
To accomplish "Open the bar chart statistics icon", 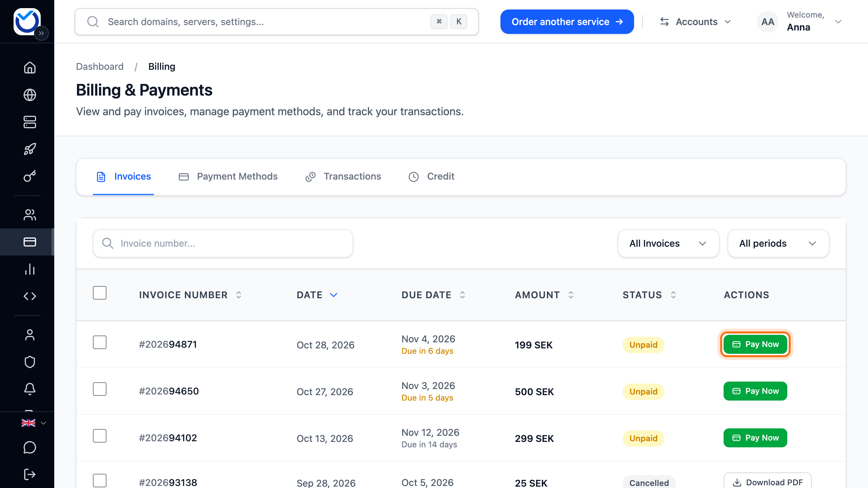I will pyautogui.click(x=30, y=269).
